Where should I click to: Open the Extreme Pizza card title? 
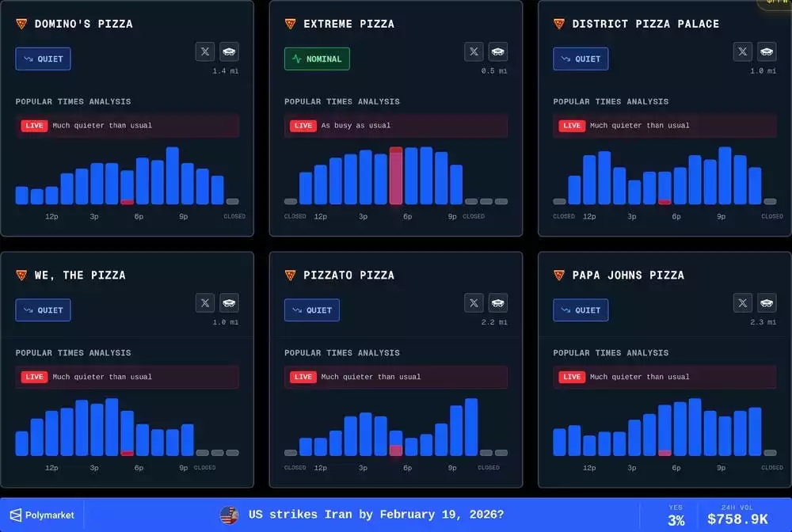pyautogui.click(x=348, y=24)
